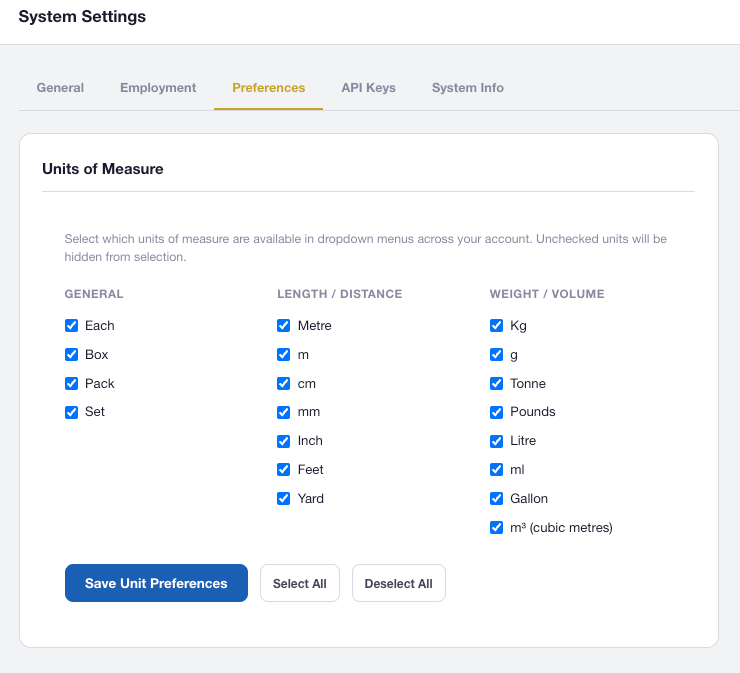Uncheck the Metre unit checkbox

click(284, 326)
